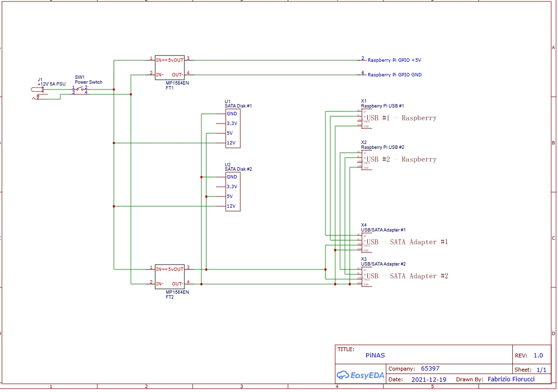Click the date '2021-12-19'

[x=429, y=379]
